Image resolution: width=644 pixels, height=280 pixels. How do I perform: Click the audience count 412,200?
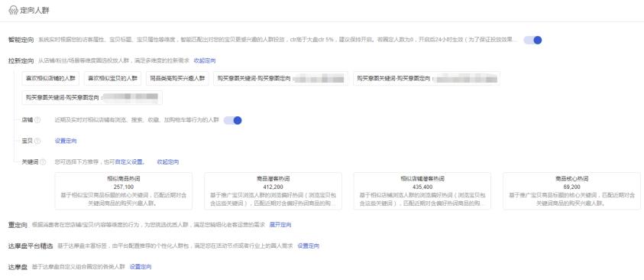coord(273,187)
